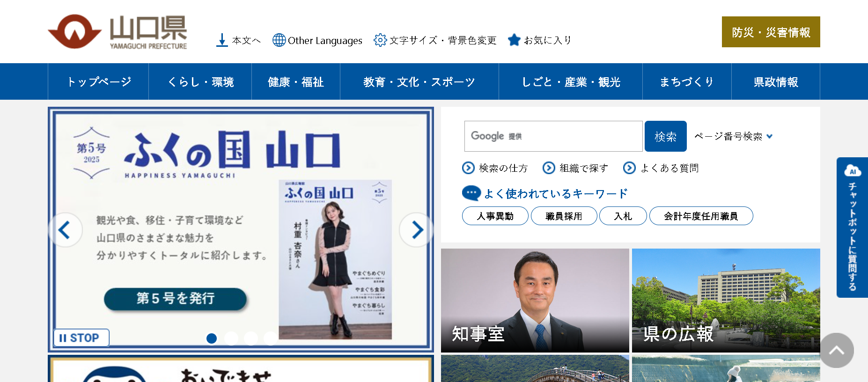868x382 pixels.
Task: Click the お気に入り link text
Action: 548,40
